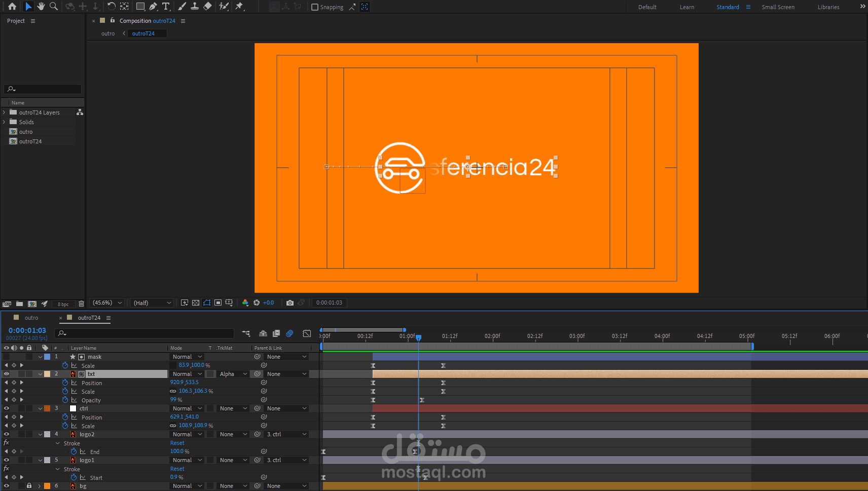This screenshot has width=868, height=491.
Task: Click the Project panel search field
Action: 43,89
